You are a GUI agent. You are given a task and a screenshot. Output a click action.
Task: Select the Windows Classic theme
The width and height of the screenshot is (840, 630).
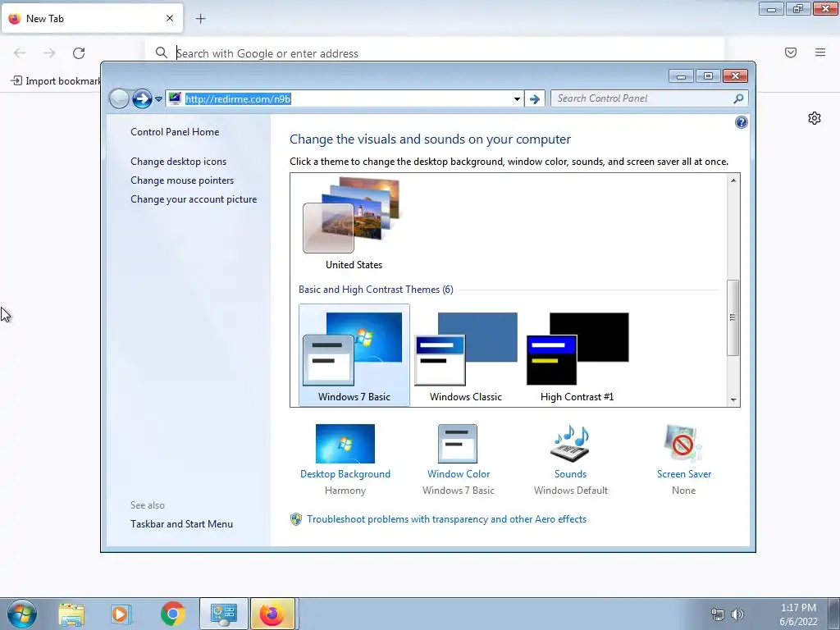point(466,355)
